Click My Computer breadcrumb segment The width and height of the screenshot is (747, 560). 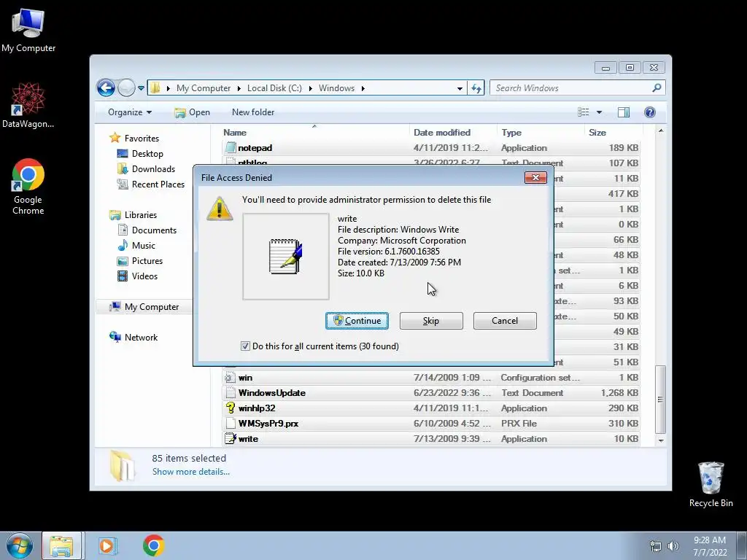(x=204, y=88)
